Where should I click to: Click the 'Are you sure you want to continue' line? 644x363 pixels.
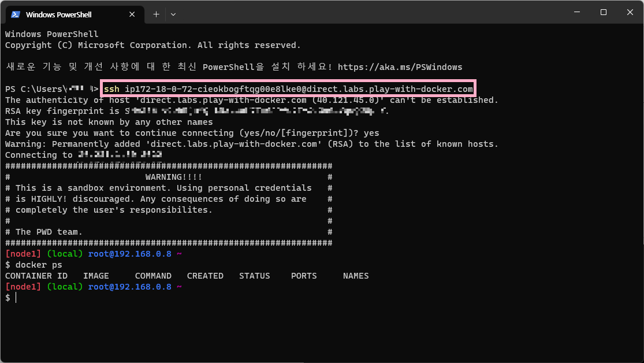pyautogui.click(x=192, y=133)
